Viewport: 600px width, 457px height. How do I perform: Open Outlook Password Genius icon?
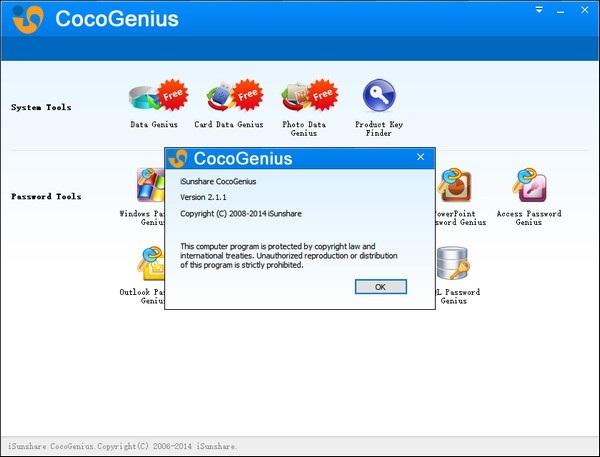point(151,264)
